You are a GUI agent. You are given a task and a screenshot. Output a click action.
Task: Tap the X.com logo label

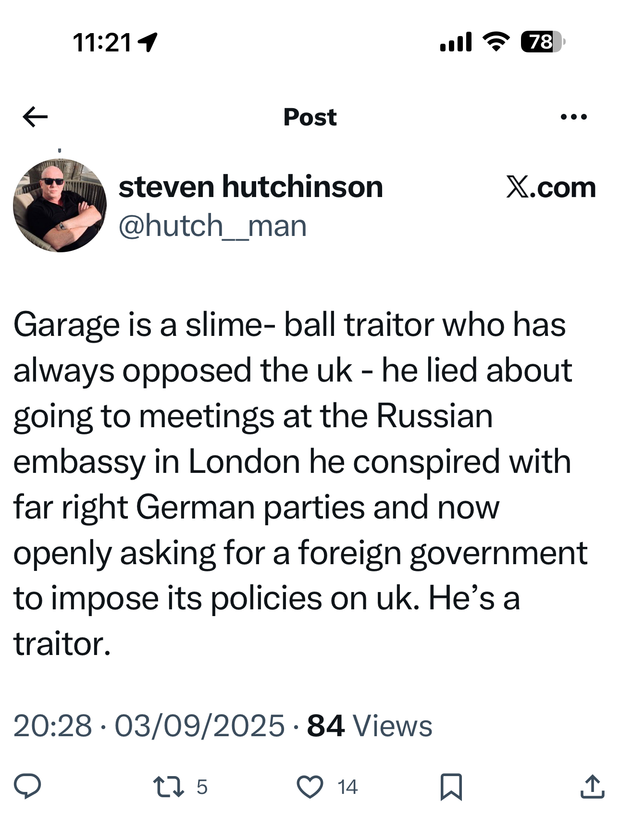(x=551, y=187)
